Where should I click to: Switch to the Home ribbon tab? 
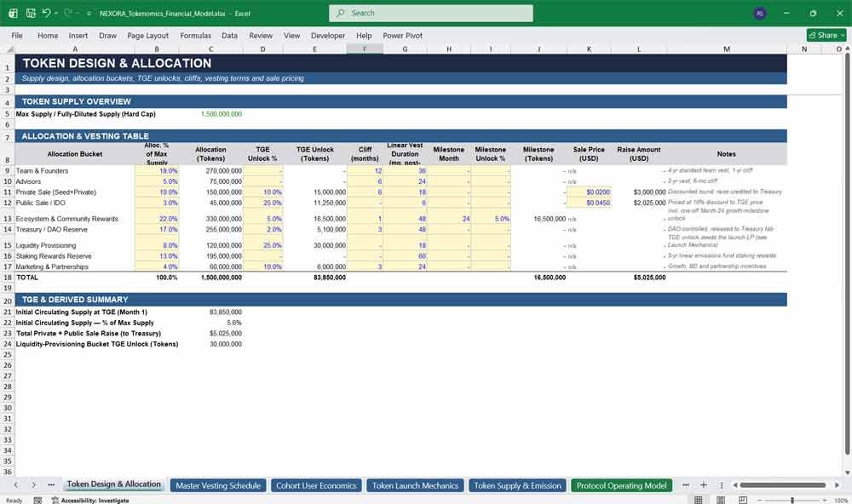(x=48, y=35)
